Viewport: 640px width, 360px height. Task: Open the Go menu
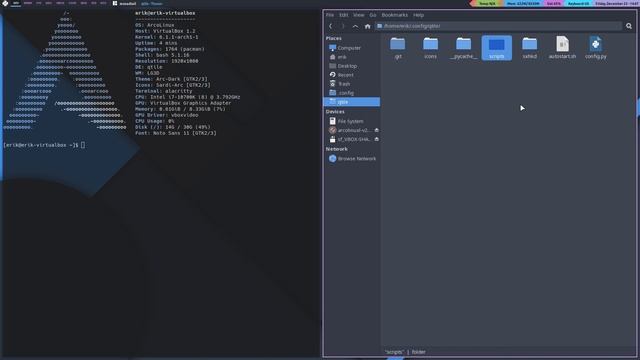(373, 15)
